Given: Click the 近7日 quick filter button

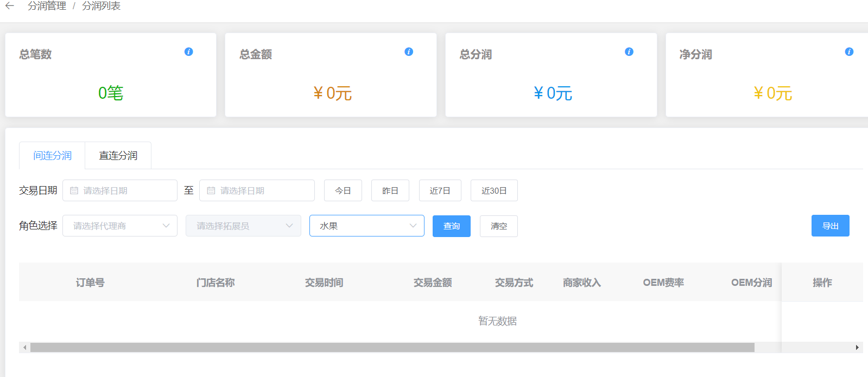Looking at the screenshot, I should [440, 190].
